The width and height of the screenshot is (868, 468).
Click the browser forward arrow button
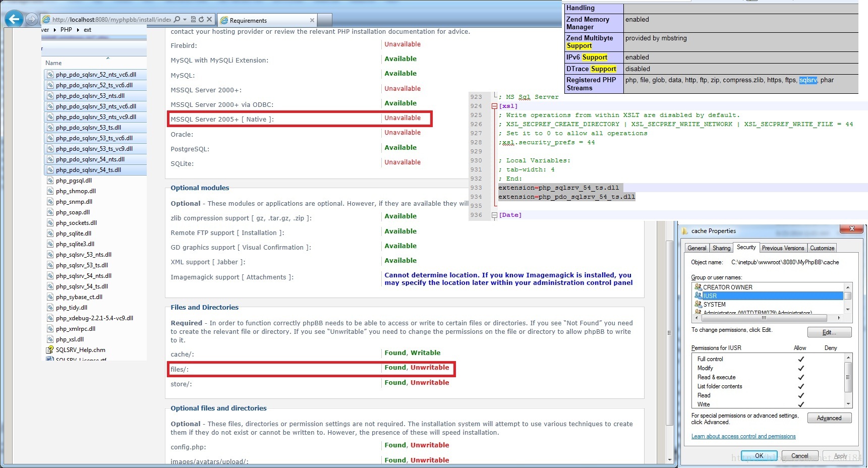[32, 20]
